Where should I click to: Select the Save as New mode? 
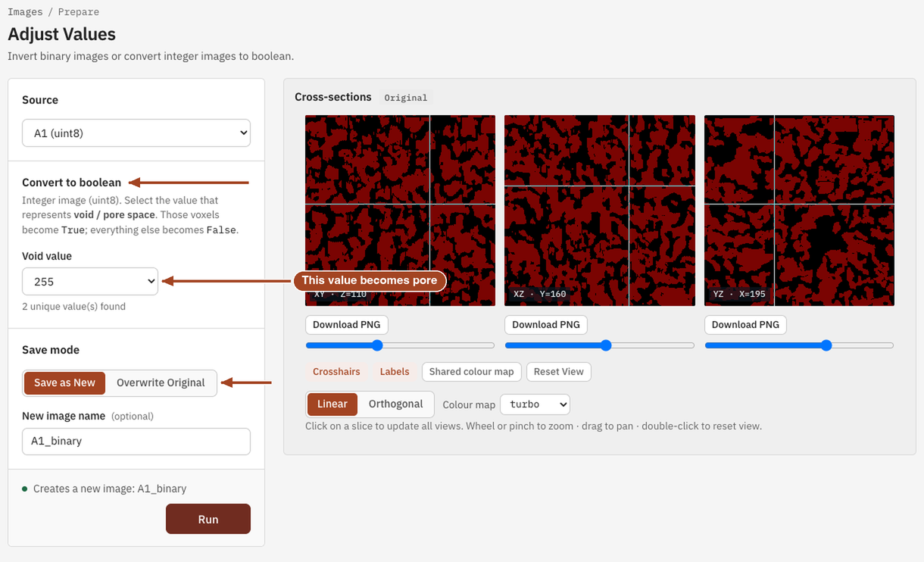(64, 382)
